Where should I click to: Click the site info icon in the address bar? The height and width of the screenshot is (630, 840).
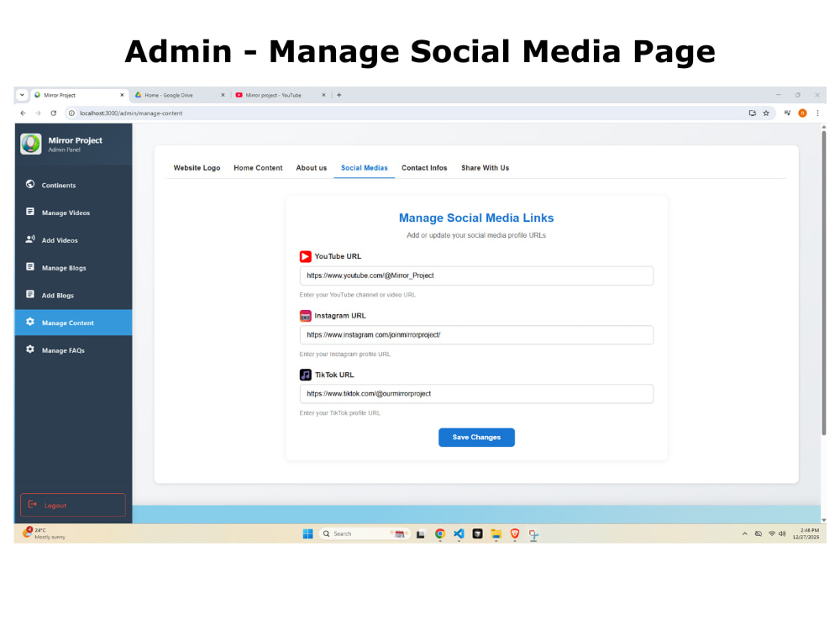[71, 113]
